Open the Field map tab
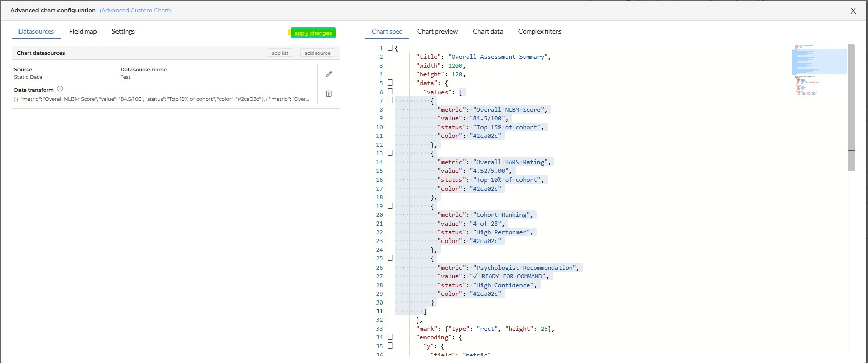This screenshot has height=363, width=868. click(x=83, y=31)
